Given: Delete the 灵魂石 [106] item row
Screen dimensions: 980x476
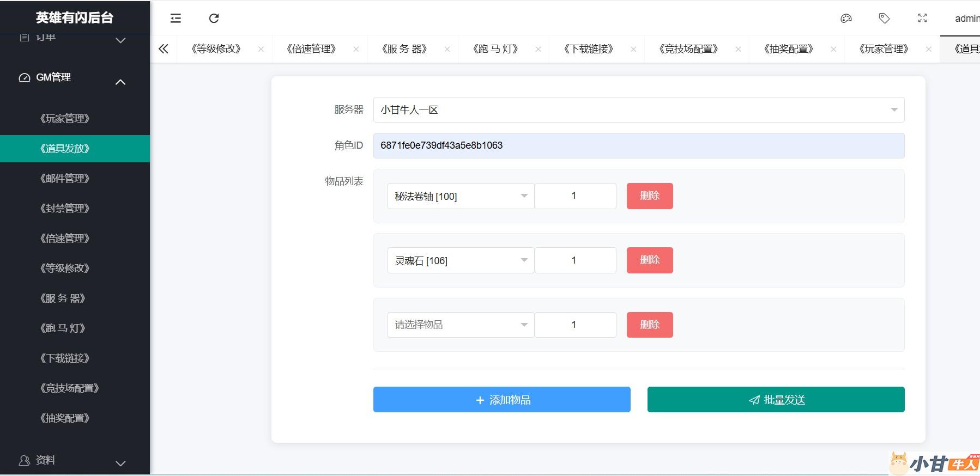Looking at the screenshot, I should coord(649,260).
